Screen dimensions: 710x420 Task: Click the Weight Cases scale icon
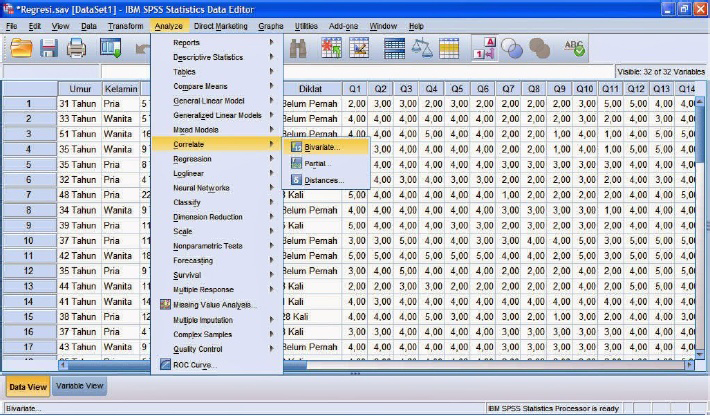pyautogui.click(x=422, y=47)
